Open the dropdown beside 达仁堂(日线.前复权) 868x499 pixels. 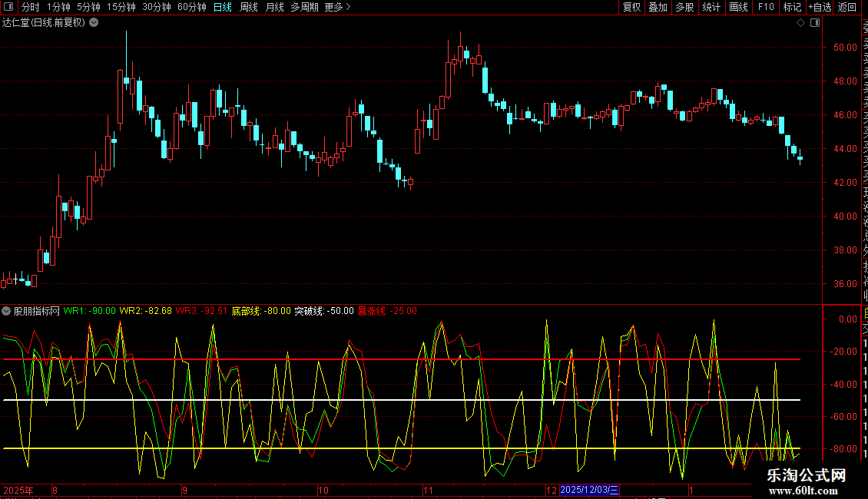[94, 23]
